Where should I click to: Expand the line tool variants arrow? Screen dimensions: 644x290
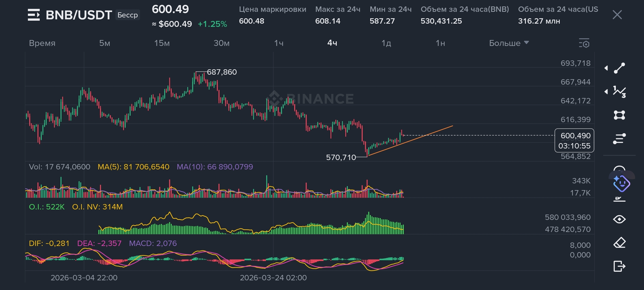[606, 68]
